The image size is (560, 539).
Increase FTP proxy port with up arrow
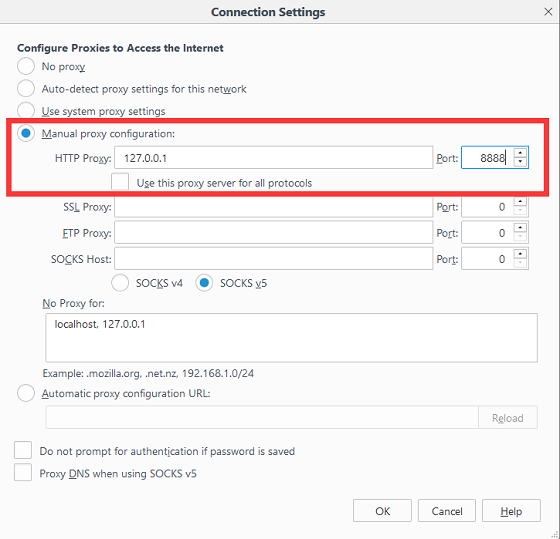520,228
